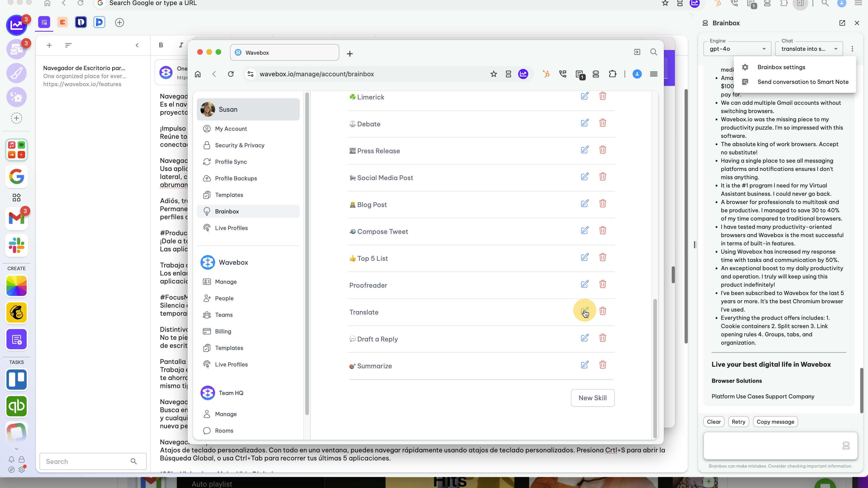Reload the wavebox.io page
The height and width of the screenshot is (488, 868).
click(x=231, y=74)
